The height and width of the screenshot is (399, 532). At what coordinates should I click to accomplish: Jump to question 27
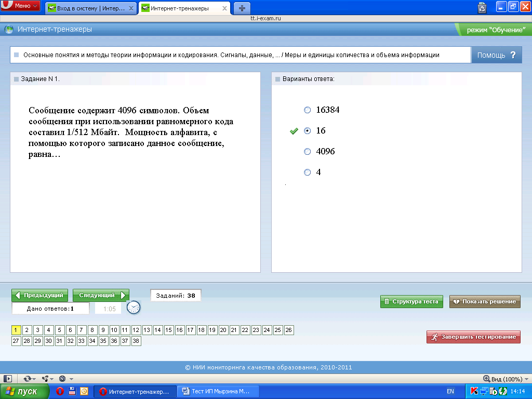coord(16,341)
